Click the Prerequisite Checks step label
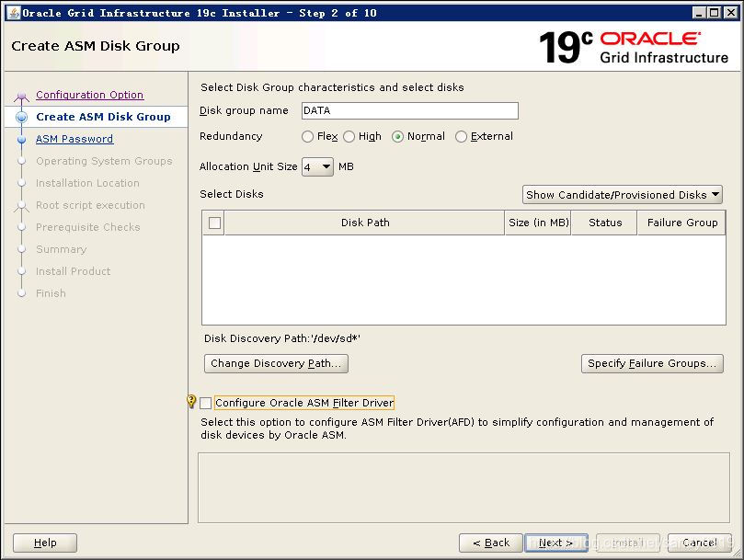744x560 pixels. 87,227
